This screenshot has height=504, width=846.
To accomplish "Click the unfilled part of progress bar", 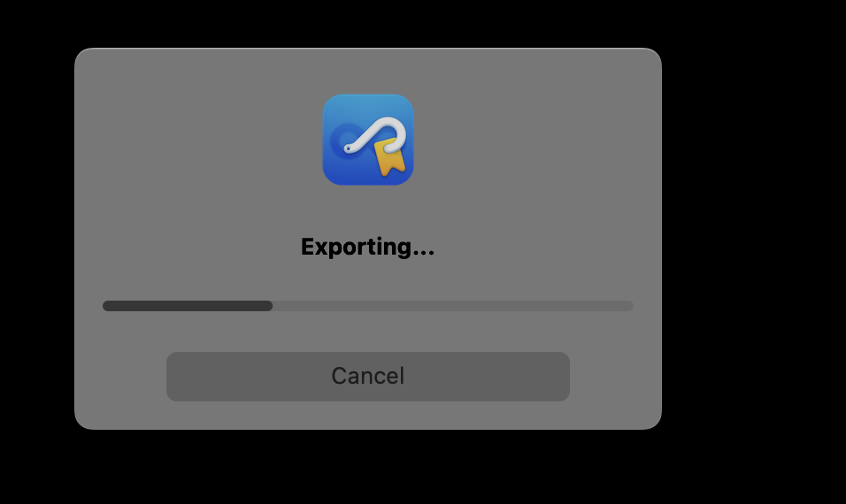I will pos(453,306).
